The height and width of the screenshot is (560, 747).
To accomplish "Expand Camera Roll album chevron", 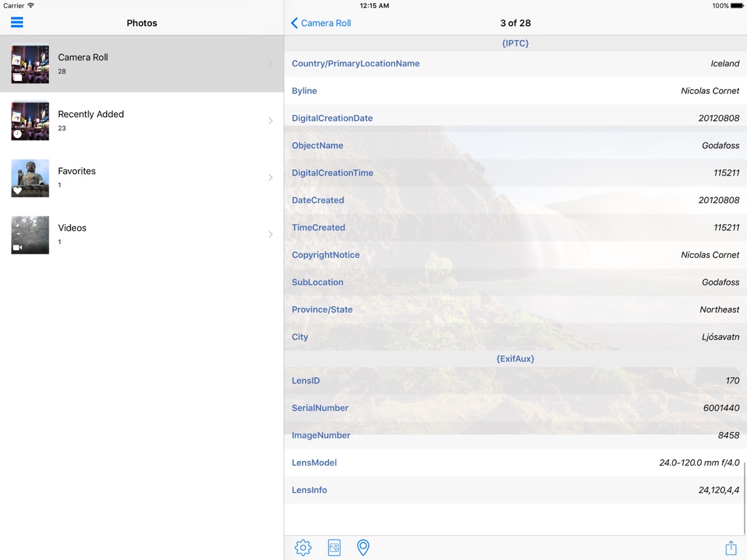I will tap(270, 63).
